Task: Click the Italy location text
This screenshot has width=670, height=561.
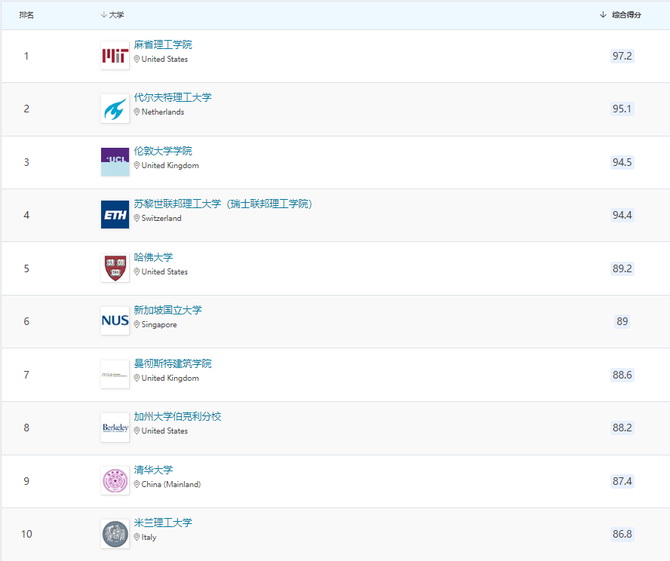Action: 149,537
